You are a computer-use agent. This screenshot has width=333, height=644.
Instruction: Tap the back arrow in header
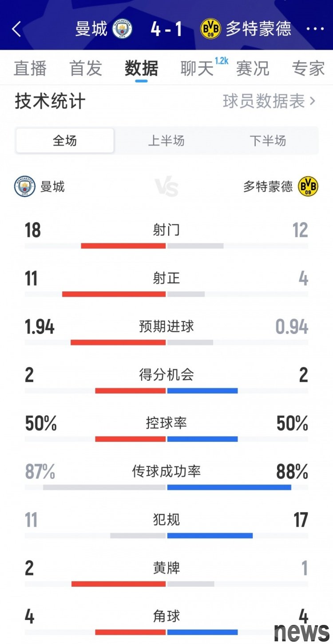click(16, 29)
